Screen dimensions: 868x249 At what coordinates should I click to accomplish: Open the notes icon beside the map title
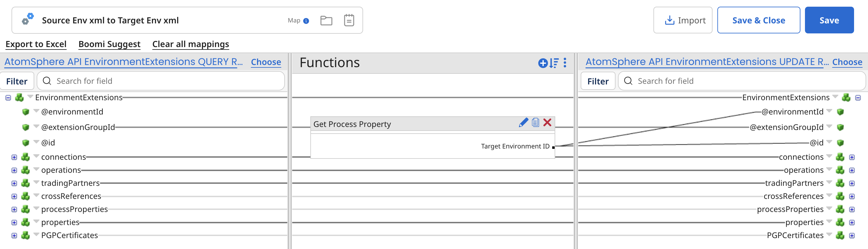pos(349,20)
